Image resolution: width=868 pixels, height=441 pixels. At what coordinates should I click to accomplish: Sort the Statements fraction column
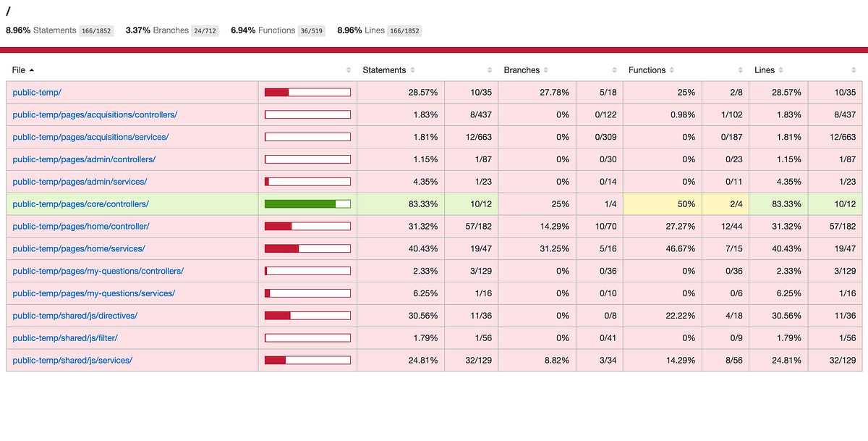[490, 70]
